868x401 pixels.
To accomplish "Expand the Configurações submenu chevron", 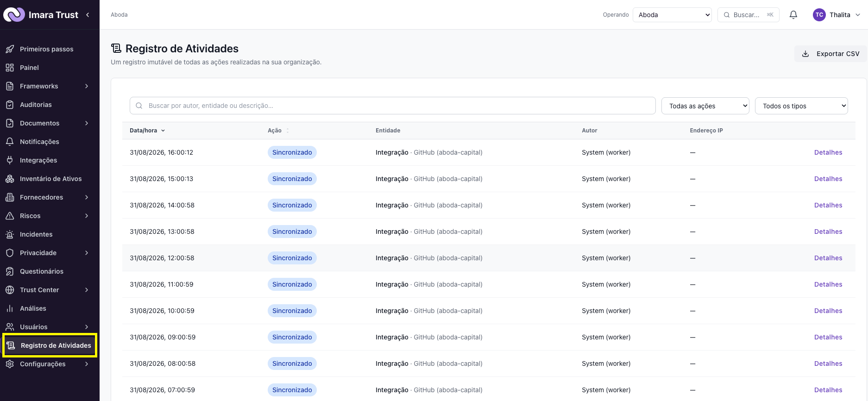I will tap(87, 364).
